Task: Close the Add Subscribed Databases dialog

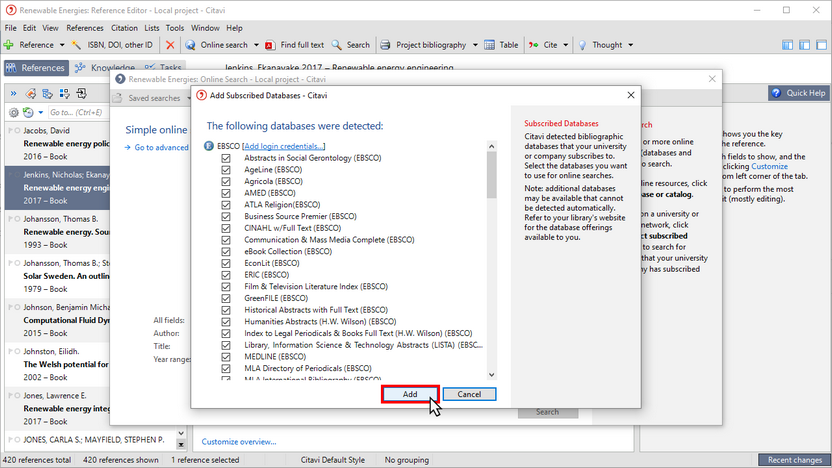Action: 630,96
